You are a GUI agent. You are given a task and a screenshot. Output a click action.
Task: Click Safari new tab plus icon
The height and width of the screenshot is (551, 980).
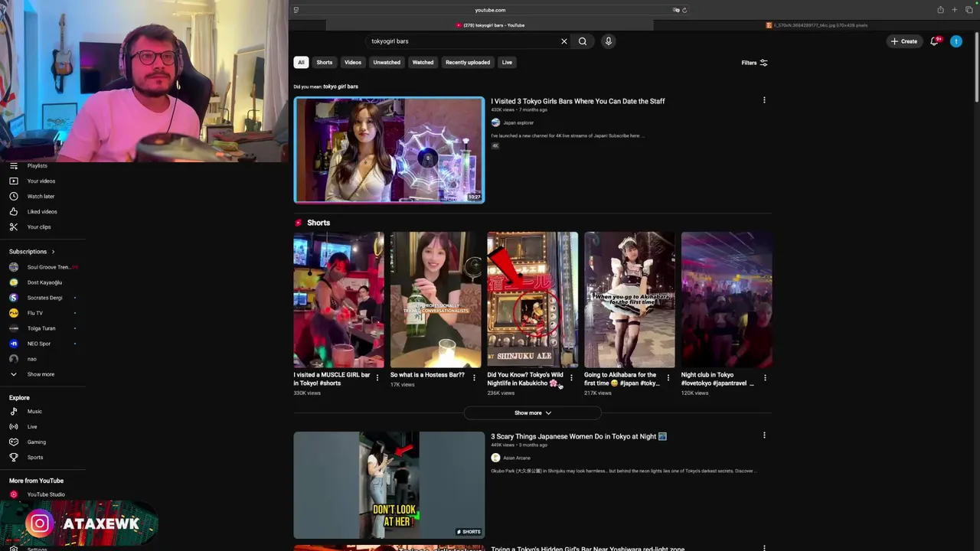pos(954,10)
